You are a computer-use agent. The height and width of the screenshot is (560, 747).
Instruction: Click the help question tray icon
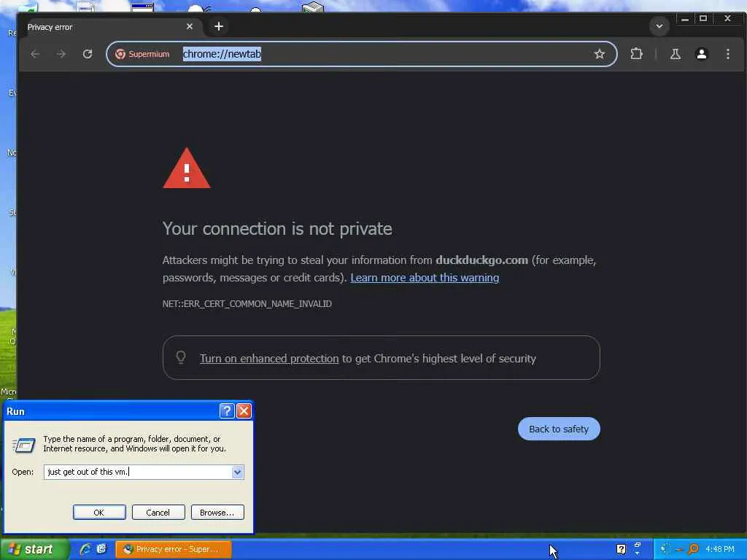pos(621,550)
